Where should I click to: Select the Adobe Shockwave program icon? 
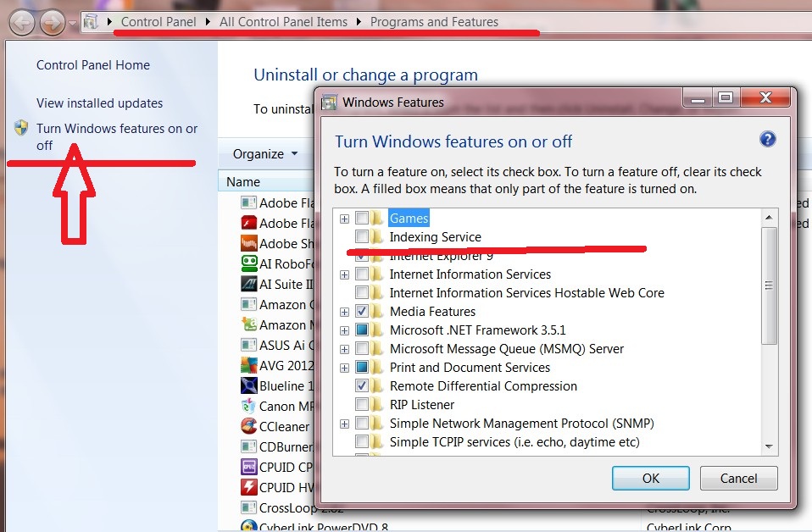tap(249, 243)
